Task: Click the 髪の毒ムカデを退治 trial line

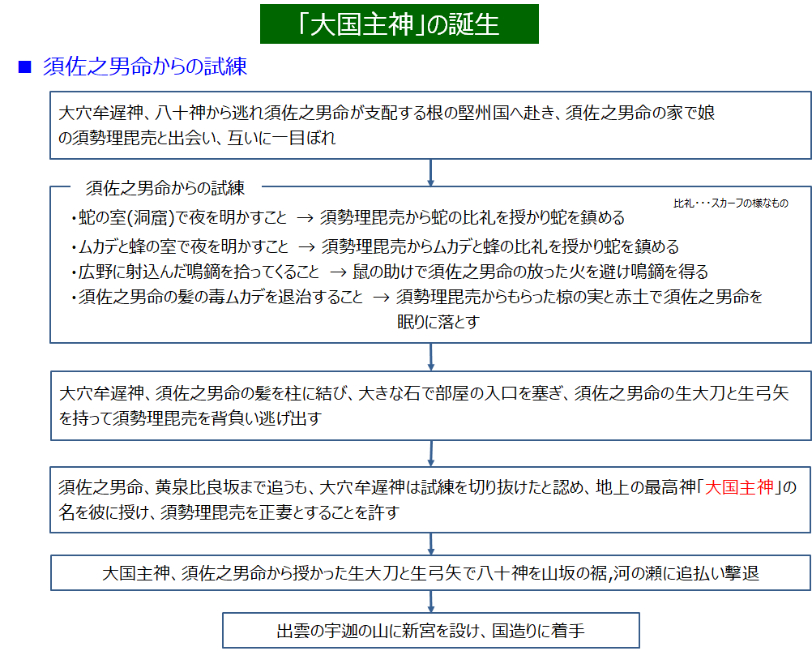Action: coord(417,297)
